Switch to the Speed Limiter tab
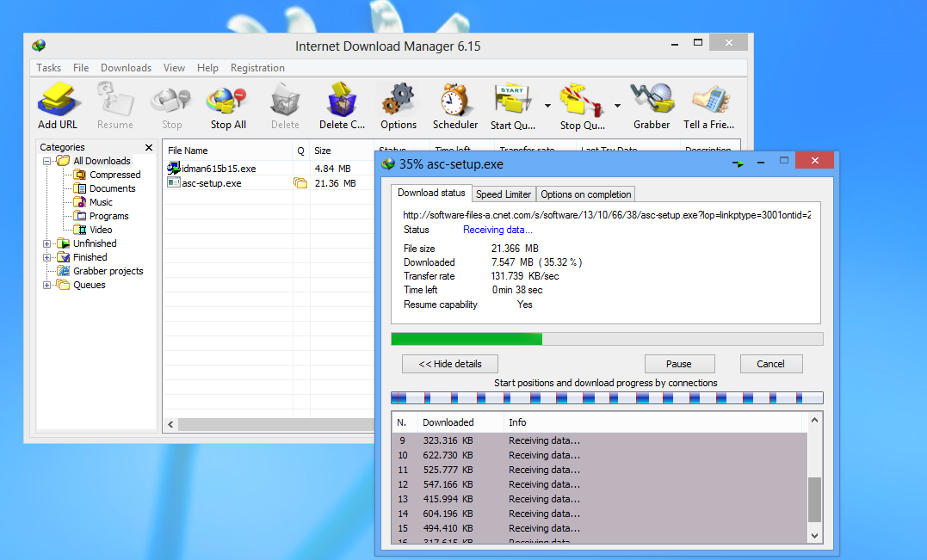 pyautogui.click(x=504, y=194)
